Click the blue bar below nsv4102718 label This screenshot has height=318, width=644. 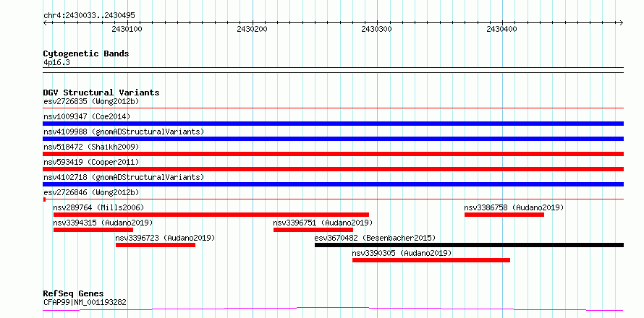point(333,184)
